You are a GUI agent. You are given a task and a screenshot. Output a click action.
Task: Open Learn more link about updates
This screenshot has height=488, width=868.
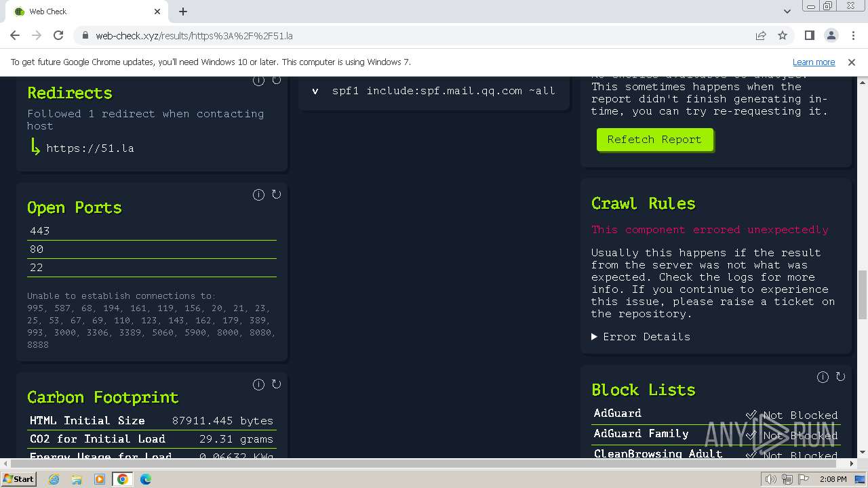pos(814,62)
